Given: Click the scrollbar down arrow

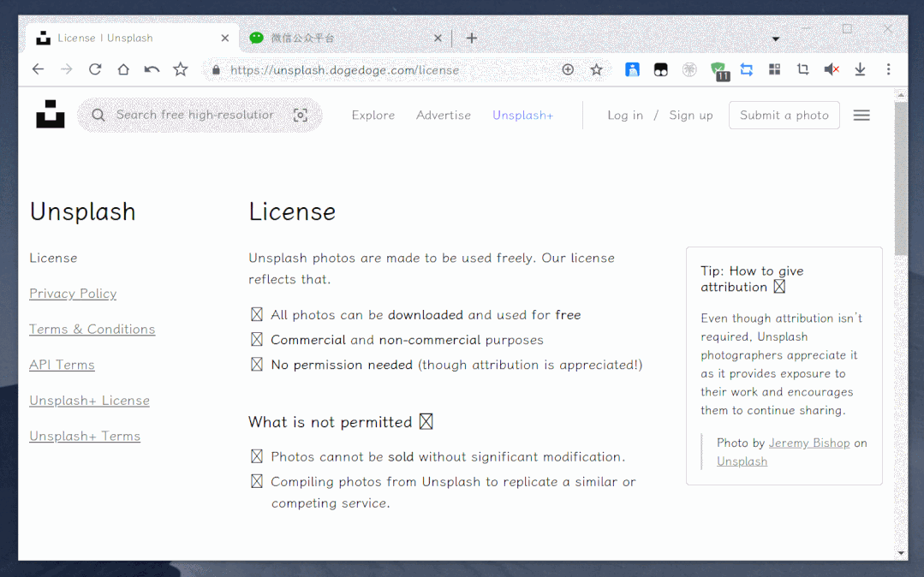Looking at the screenshot, I should tap(900, 553).
